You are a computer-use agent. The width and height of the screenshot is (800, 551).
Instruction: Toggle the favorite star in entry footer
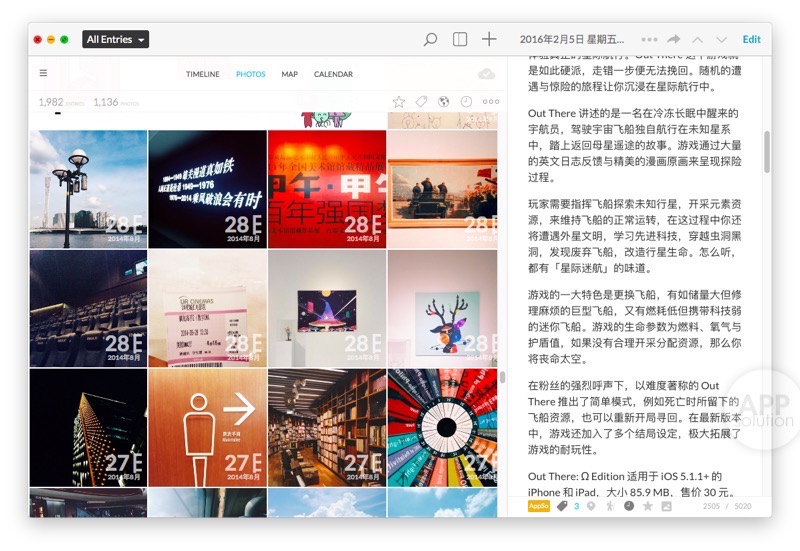pos(648,506)
